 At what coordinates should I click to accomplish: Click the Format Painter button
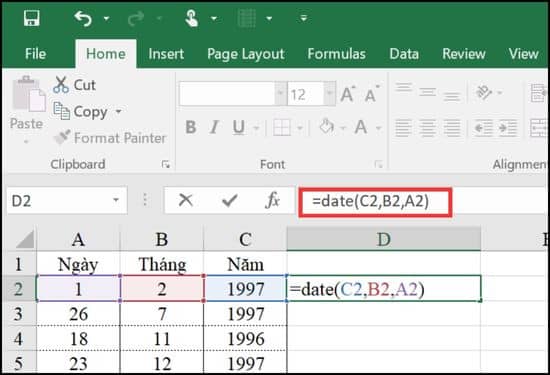pyautogui.click(x=109, y=138)
